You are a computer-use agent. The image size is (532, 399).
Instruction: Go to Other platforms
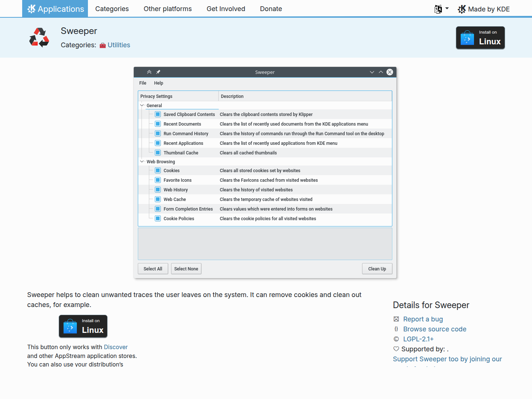pos(168,9)
